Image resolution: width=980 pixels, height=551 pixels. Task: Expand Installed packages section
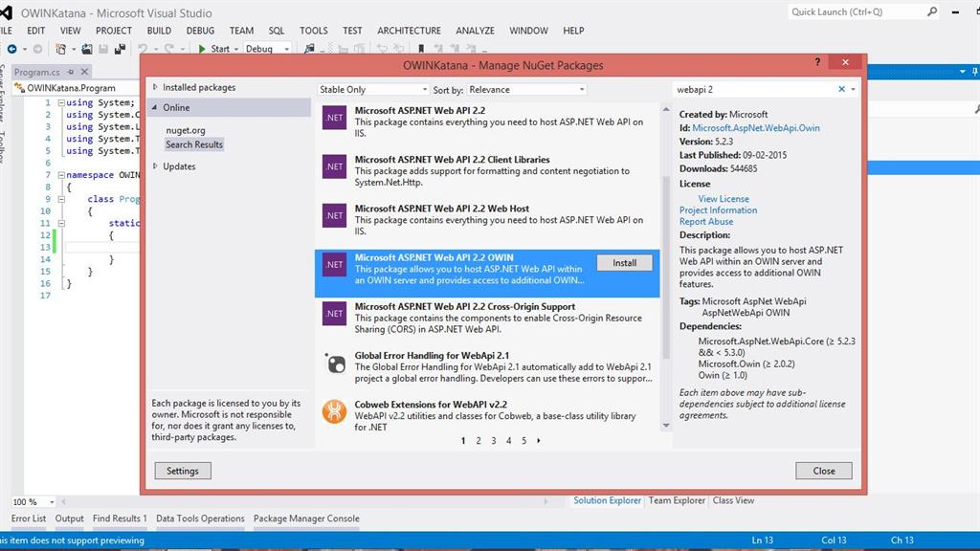[156, 87]
